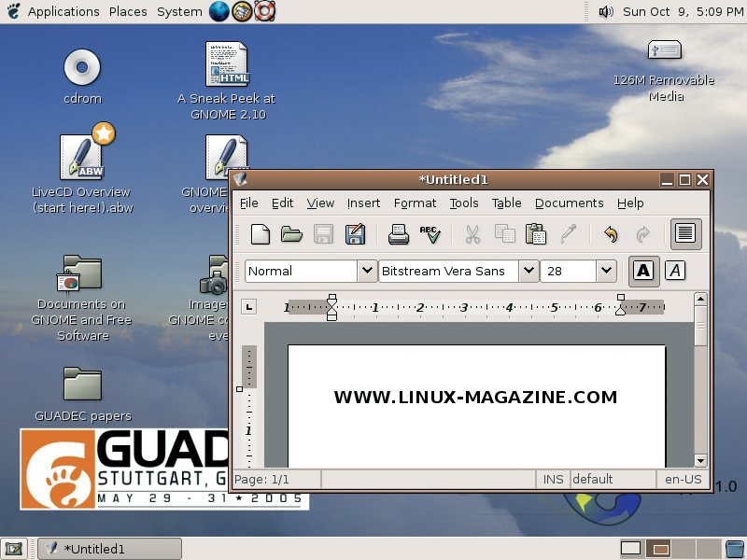Open the Bitstream Vera Sans font list
The image size is (747, 560).
tap(529, 271)
